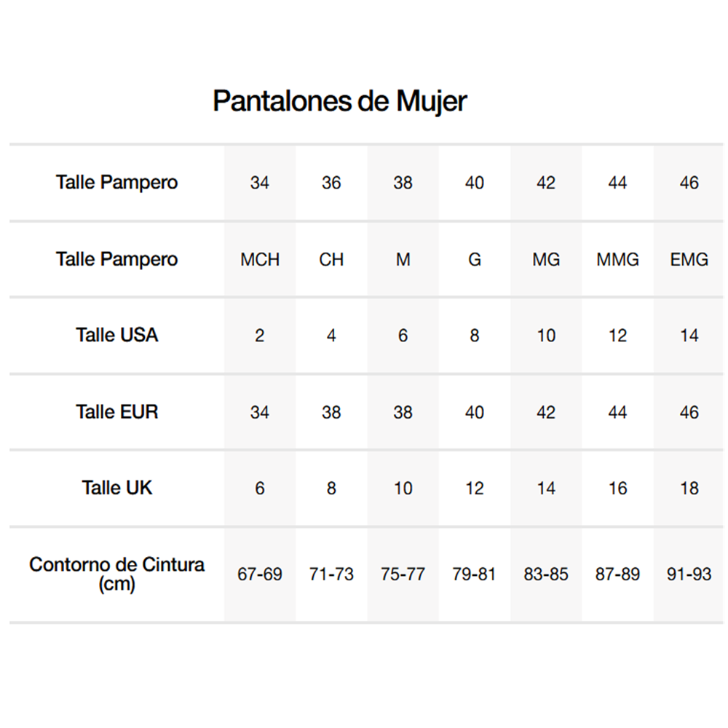Select the Talle USA row header
This screenshot has height=728, width=728.
116,335
